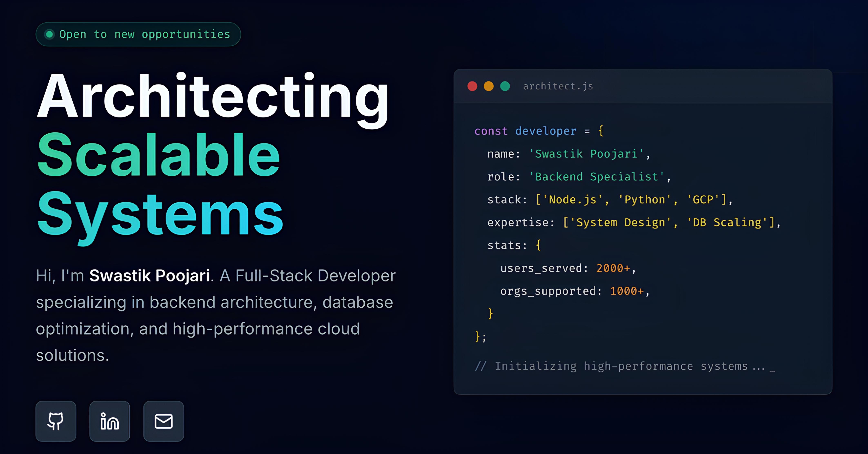Select the red traffic-light dot on the code window
This screenshot has height=454, width=868.
click(x=472, y=86)
